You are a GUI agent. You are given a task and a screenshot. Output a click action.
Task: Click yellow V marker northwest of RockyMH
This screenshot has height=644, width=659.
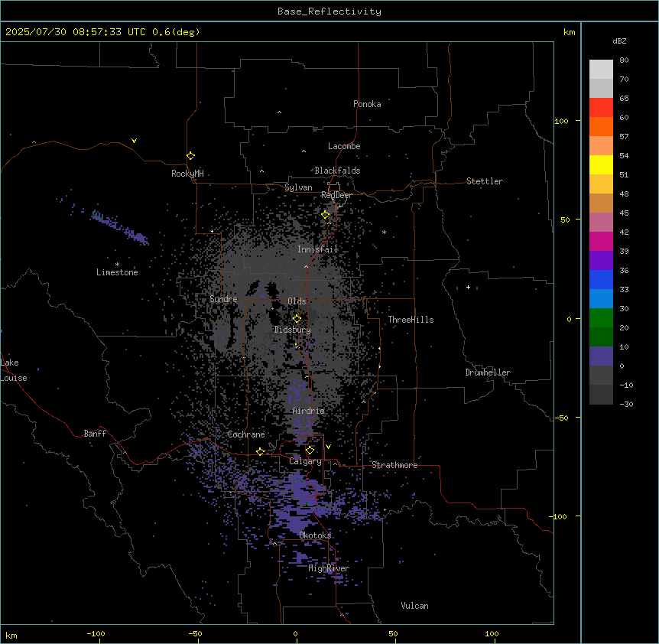pos(134,141)
